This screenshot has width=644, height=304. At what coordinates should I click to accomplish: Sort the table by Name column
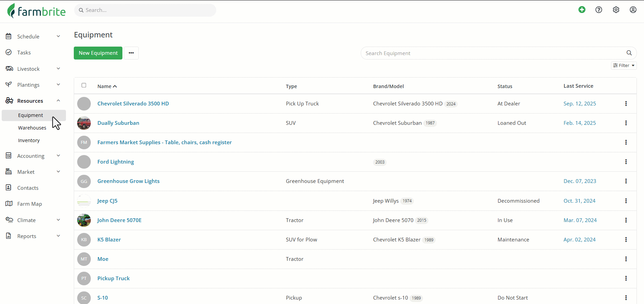click(107, 86)
